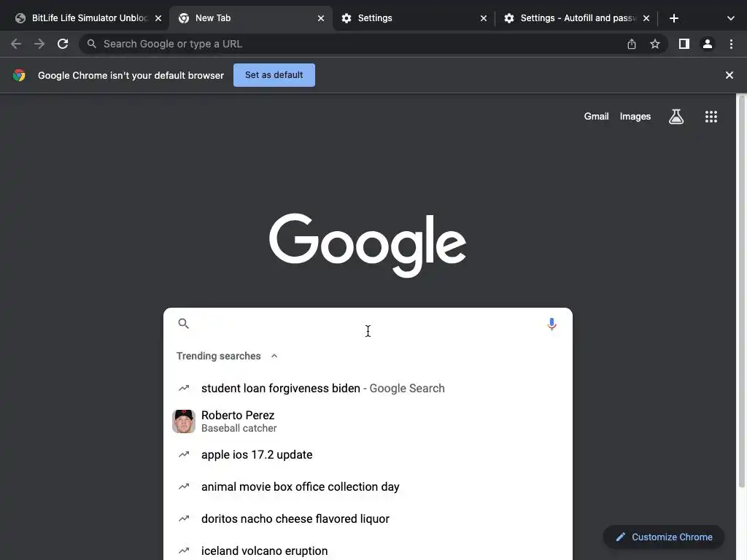Image resolution: width=747 pixels, height=560 pixels.
Task: Close the New Tab tab
Action: (x=321, y=18)
